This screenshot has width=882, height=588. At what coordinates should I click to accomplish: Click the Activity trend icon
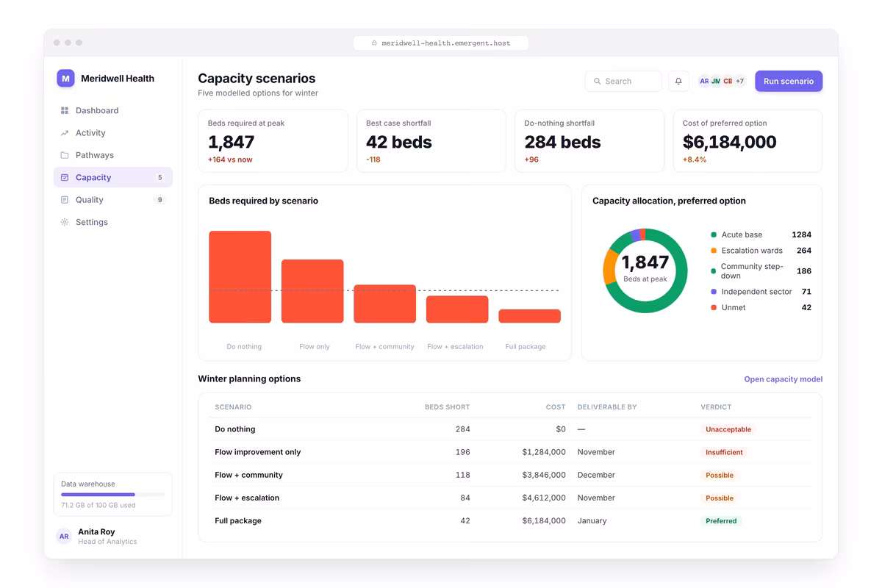tap(65, 133)
